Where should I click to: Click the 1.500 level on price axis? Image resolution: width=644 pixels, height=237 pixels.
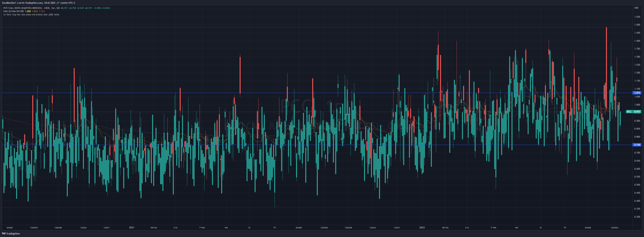[637, 25]
